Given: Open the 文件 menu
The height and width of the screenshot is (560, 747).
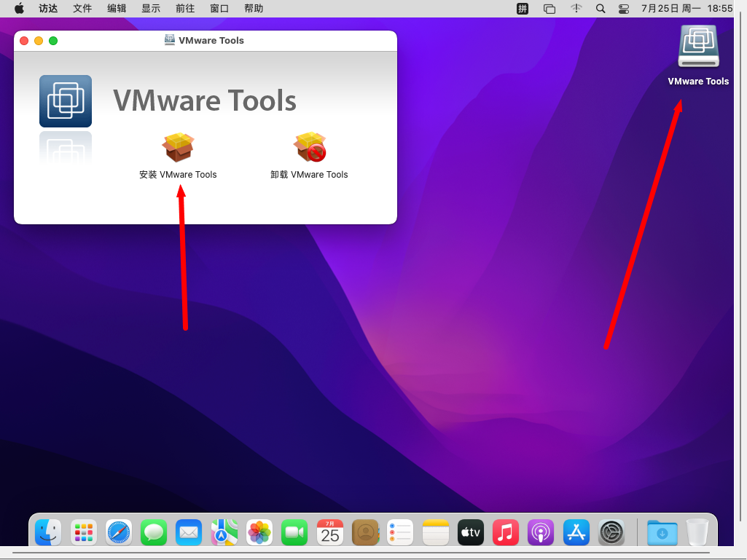Looking at the screenshot, I should [x=82, y=8].
